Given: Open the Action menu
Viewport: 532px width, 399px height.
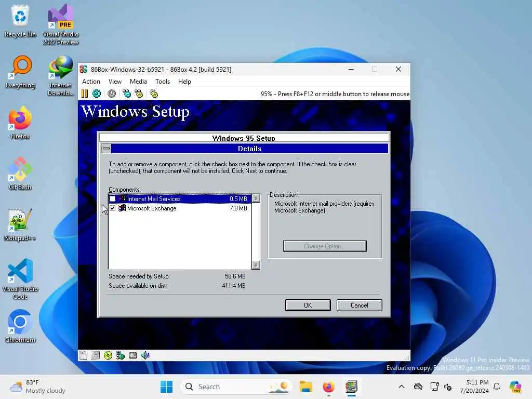Looking at the screenshot, I should point(91,82).
